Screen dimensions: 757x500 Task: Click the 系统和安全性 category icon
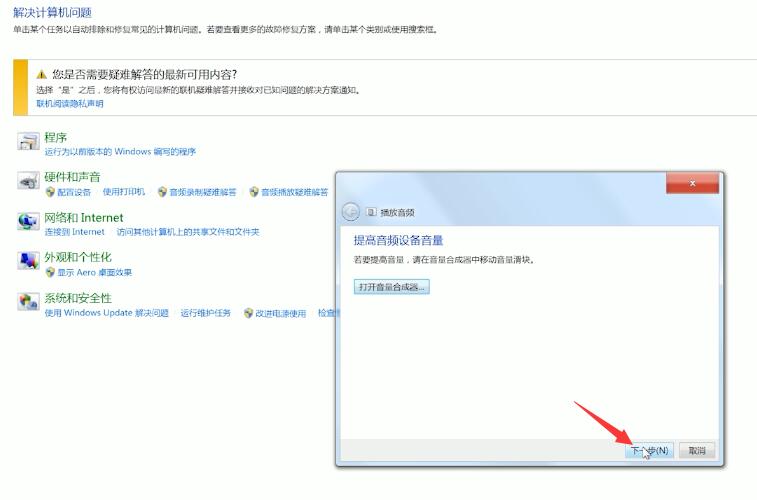(x=28, y=301)
